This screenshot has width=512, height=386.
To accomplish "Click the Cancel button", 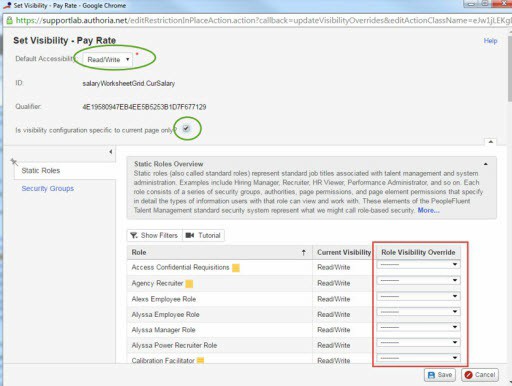I will [480, 375].
